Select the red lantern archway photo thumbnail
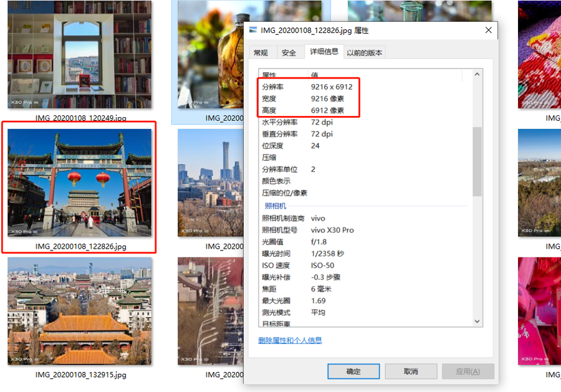This screenshot has height=392, width=561. (x=79, y=183)
